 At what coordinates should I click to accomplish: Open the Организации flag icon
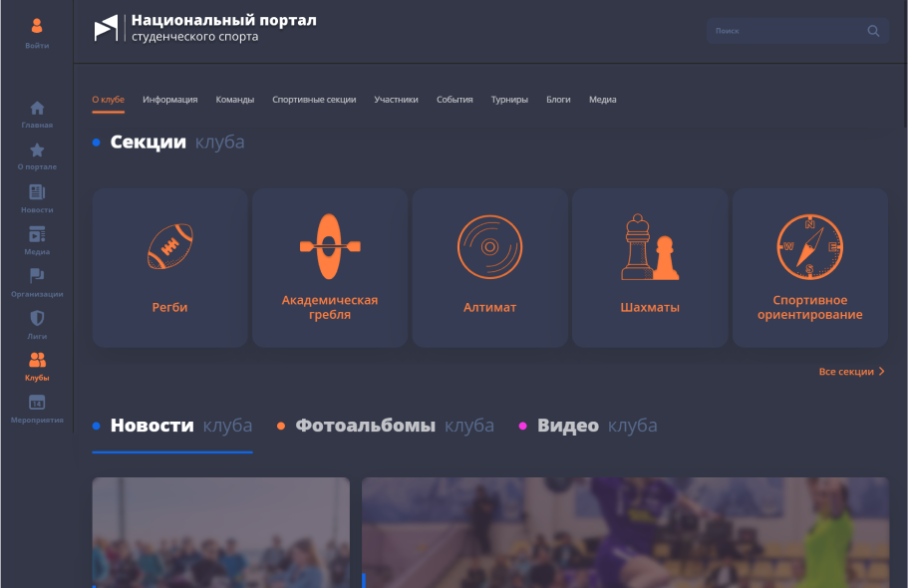(x=37, y=277)
